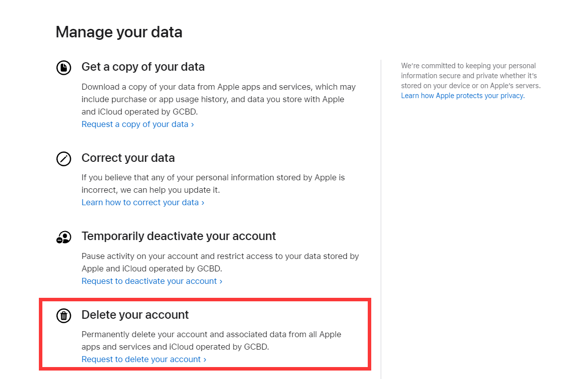This screenshot has height=379, width=588.
Task: Click the paragraph about incorrect personal information
Action: point(213,184)
